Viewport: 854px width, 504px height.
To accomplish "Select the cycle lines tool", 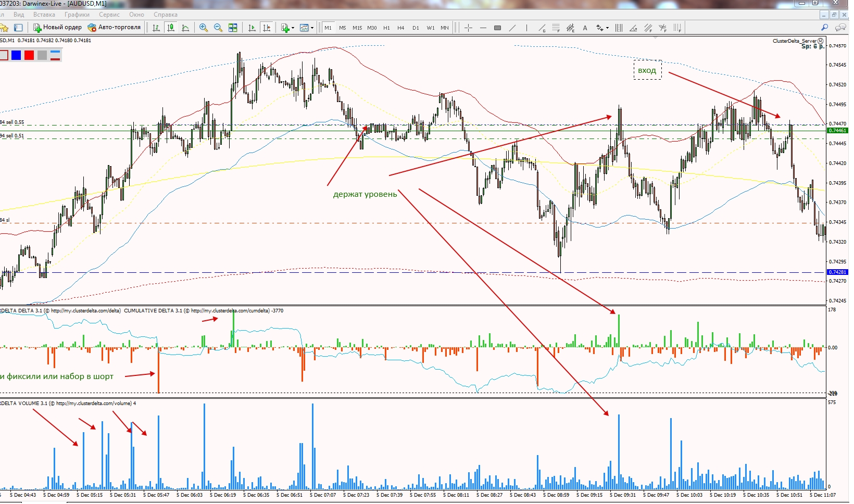I will click(619, 28).
